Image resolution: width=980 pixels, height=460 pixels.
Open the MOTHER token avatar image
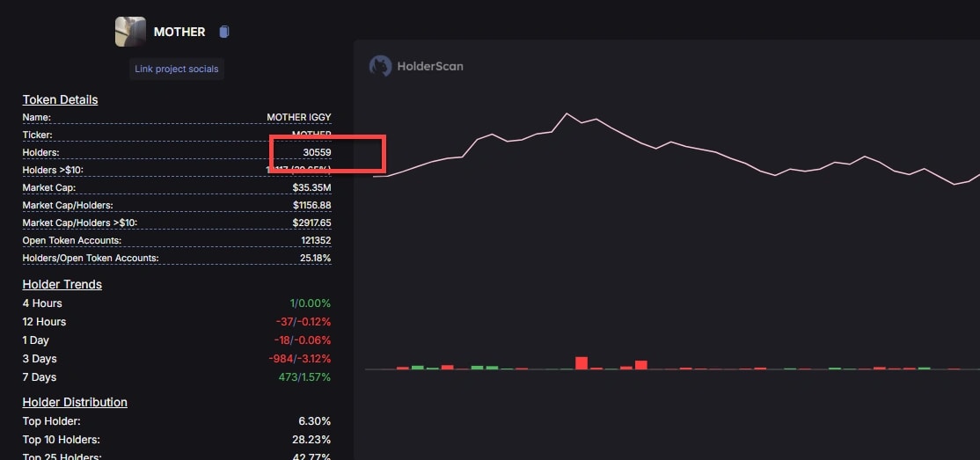coord(130,32)
